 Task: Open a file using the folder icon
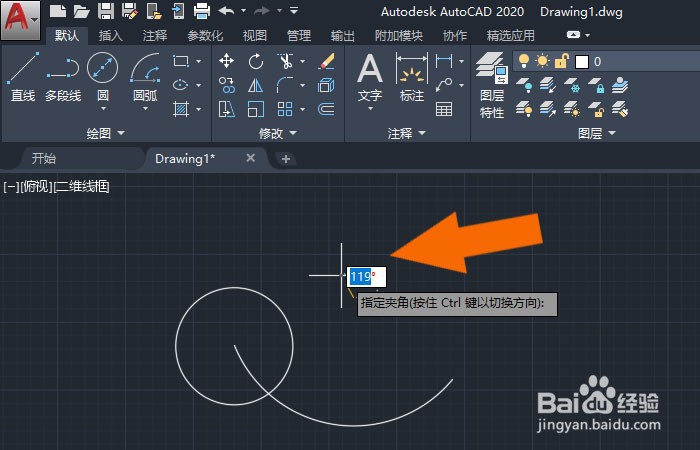point(81,11)
